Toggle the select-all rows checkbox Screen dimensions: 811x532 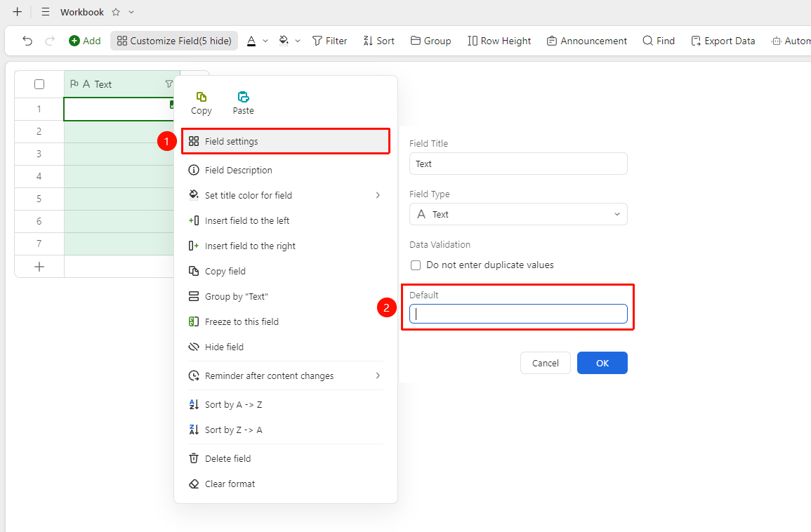[39, 84]
